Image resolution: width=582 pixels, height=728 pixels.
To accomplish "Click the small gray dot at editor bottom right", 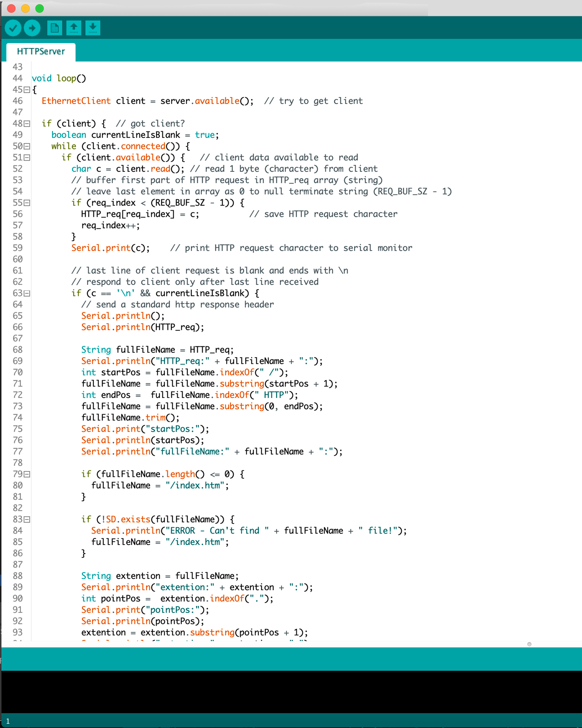I will tap(529, 644).
